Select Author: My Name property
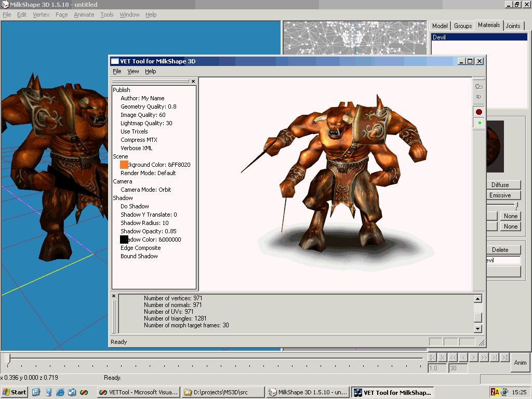The width and height of the screenshot is (532, 399). [x=142, y=98]
